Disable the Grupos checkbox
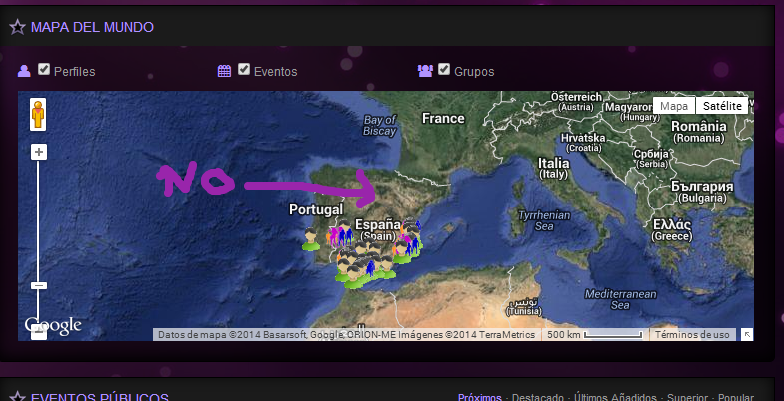Viewport: 784px width, 401px height. (x=444, y=70)
